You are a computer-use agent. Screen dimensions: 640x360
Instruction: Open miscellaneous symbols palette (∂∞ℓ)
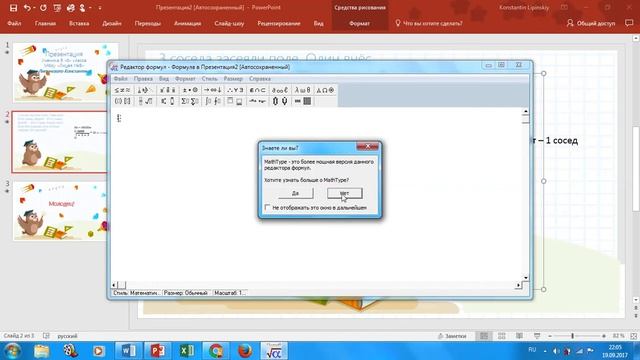point(280,90)
